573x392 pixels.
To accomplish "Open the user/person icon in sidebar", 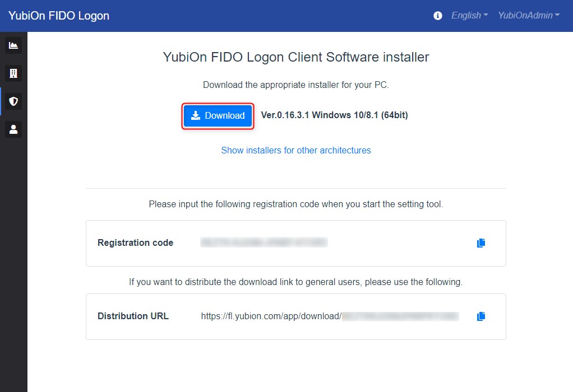I will point(13,129).
